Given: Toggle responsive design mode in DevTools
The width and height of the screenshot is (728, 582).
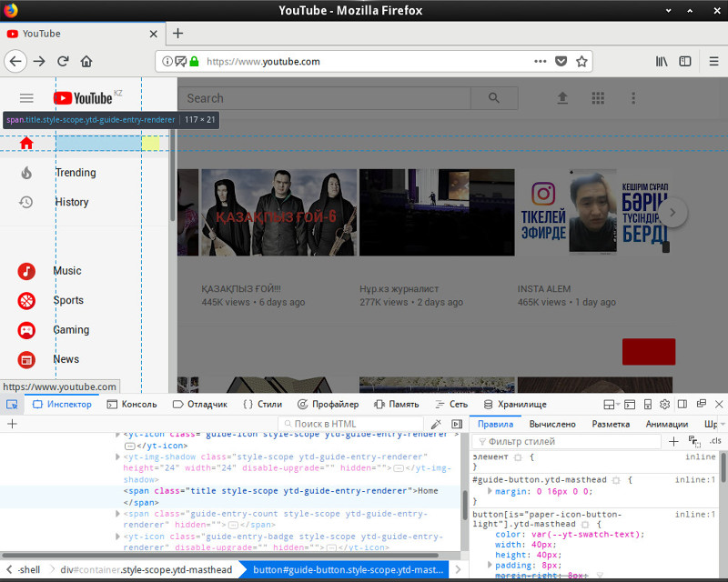Looking at the screenshot, I should pyautogui.click(x=647, y=404).
